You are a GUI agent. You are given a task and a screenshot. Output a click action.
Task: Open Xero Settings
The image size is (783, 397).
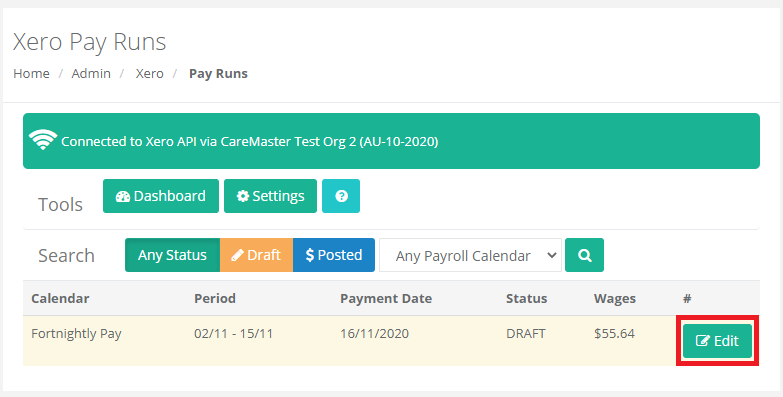tap(270, 196)
